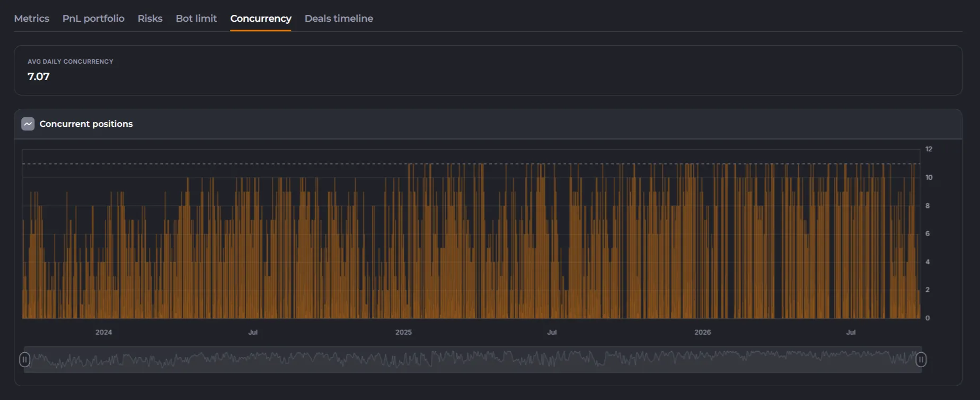
Task: Click the 2026 x-axis label
Action: pyautogui.click(x=703, y=332)
